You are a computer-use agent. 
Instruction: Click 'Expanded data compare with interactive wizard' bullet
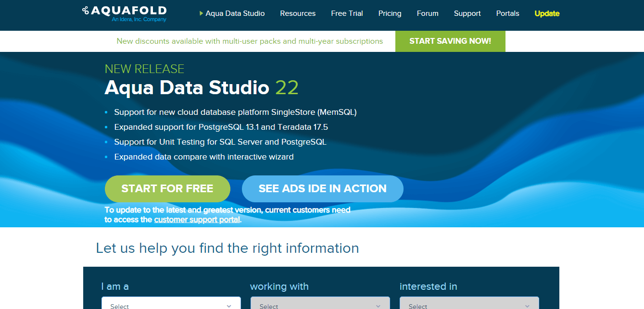203,157
